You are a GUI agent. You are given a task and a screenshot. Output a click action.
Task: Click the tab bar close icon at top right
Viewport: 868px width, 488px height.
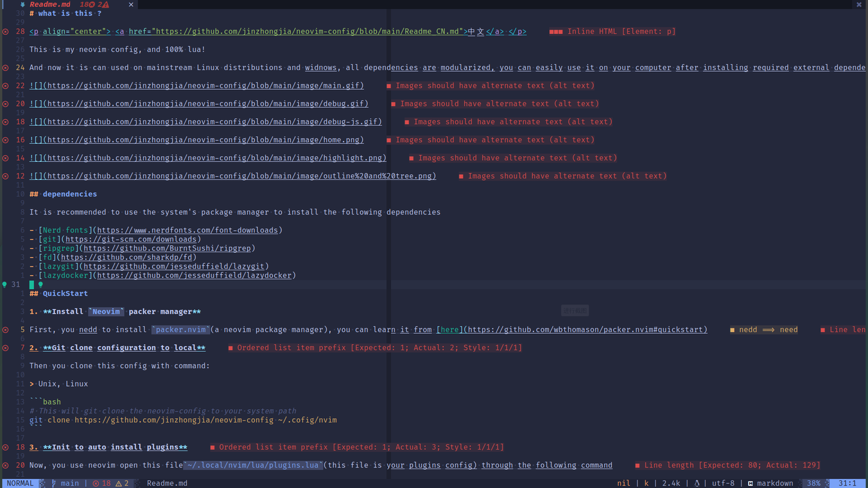859,4
